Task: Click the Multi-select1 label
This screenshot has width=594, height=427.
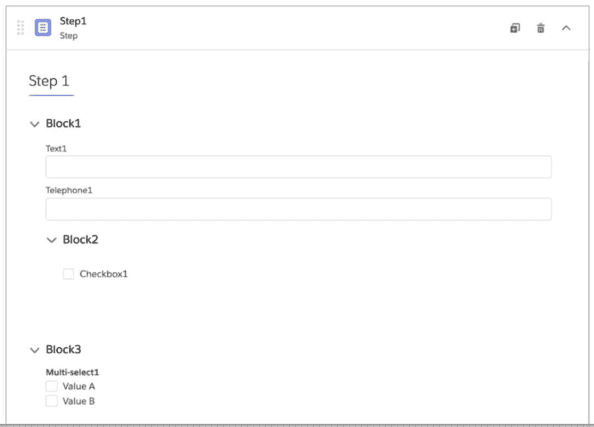Action: 72,372
